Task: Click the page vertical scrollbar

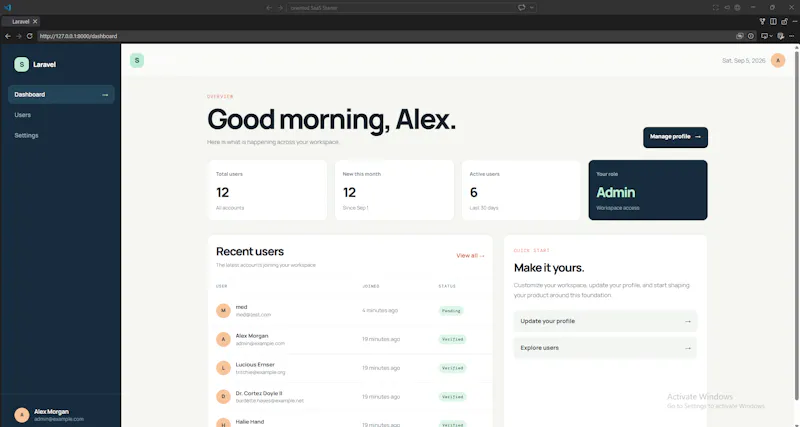Action: tap(797, 224)
